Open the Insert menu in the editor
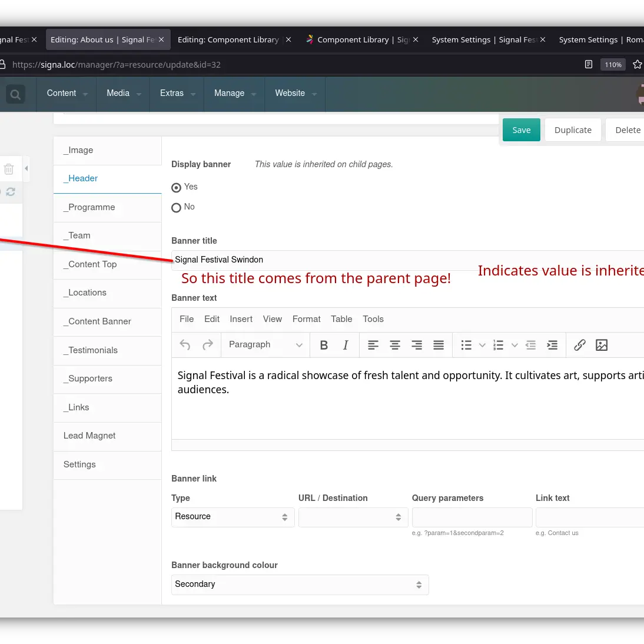 pos(241,319)
